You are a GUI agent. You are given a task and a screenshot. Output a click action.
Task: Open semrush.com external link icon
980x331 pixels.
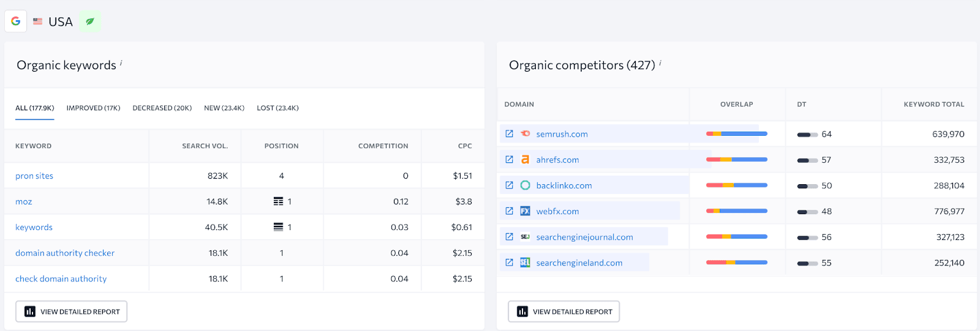click(509, 133)
